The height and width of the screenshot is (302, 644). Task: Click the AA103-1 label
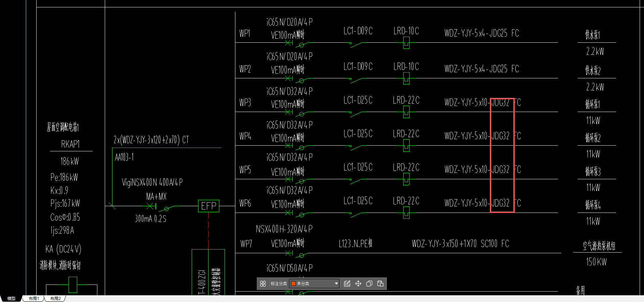pyautogui.click(x=124, y=157)
